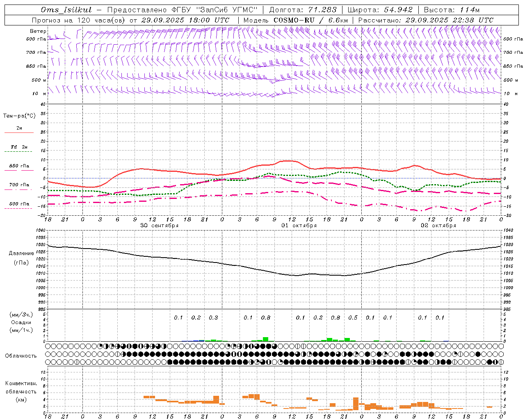This screenshot has height=420, width=525.
Task: Select the "02 октября" date label
Action: [x=438, y=226]
